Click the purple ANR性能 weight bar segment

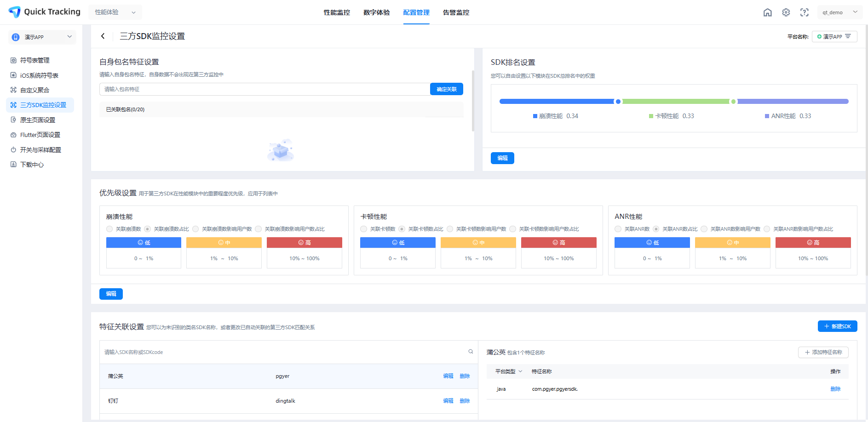coord(793,102)
